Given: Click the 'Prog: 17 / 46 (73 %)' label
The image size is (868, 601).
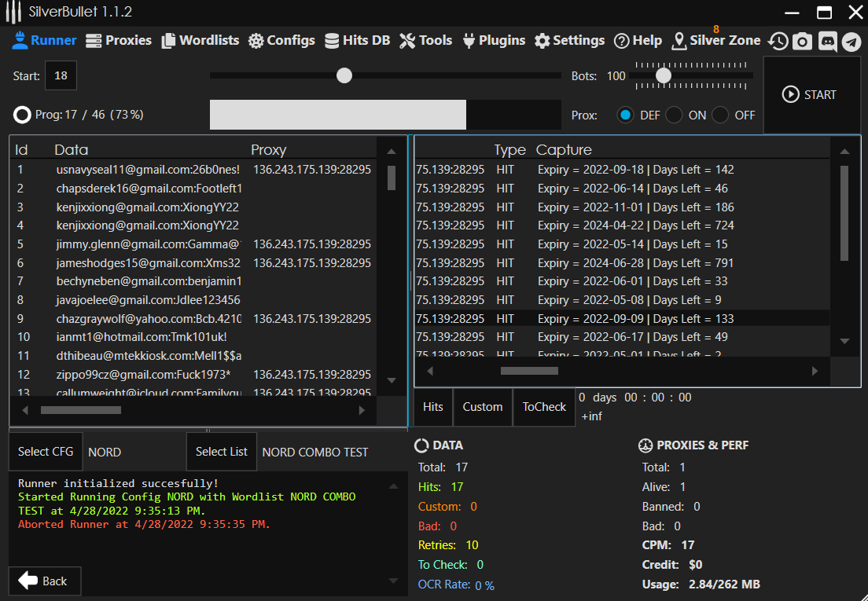Looking at the screenshot, I should tap(89, 115).
